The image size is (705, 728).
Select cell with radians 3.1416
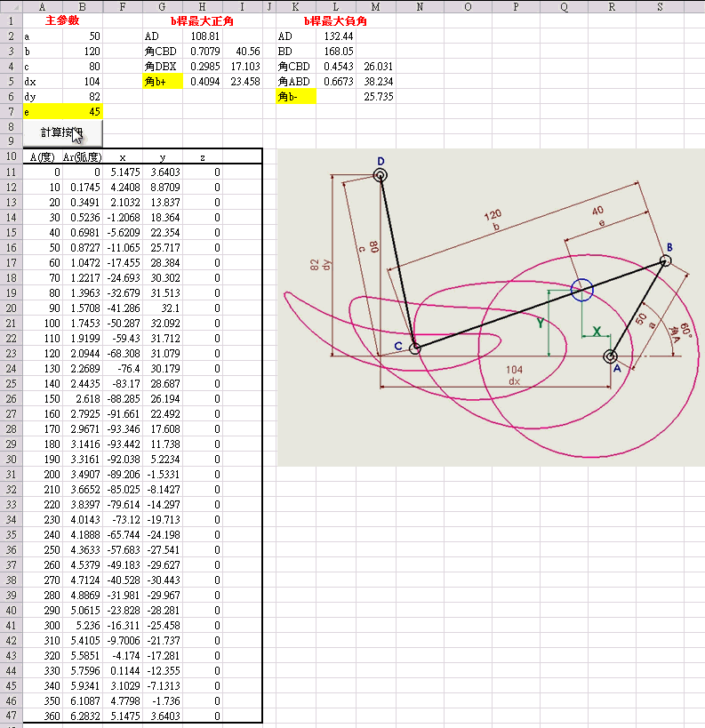point(82,444)
